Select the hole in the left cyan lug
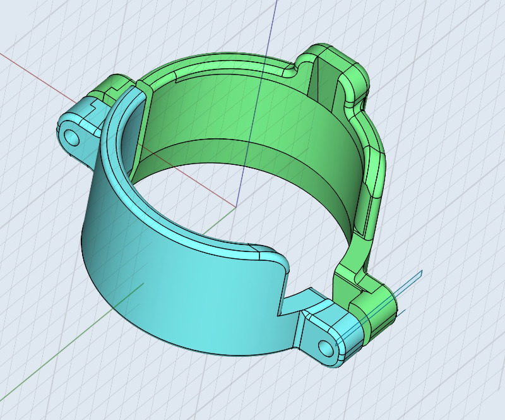 coord(72,137)
